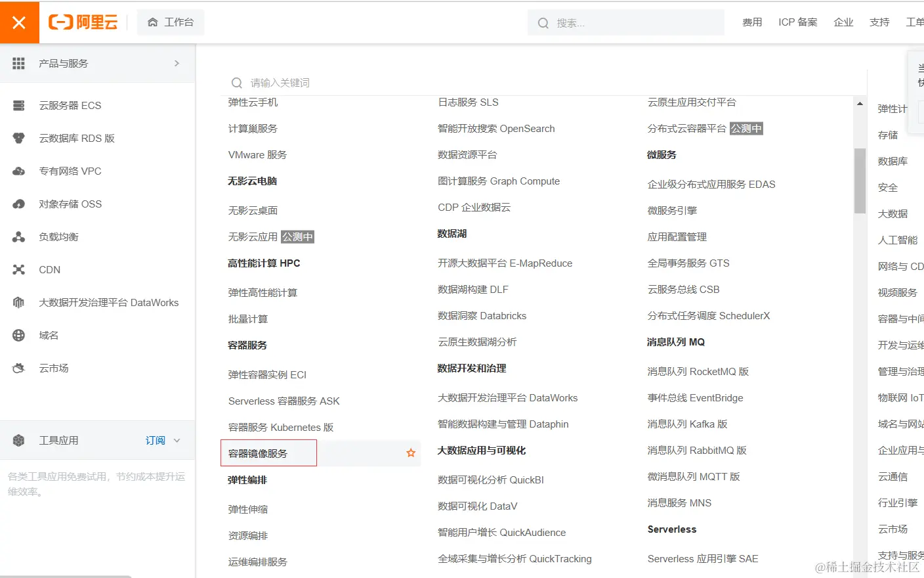Open the 企业 menu
The width and height of the screenshot is (924, 578).
coord(843,22)
